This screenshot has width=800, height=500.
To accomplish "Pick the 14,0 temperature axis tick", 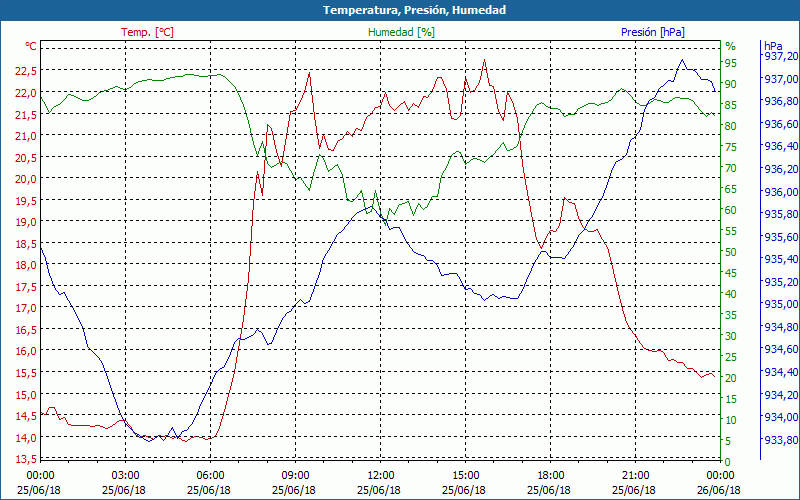I will click(26, 437).
